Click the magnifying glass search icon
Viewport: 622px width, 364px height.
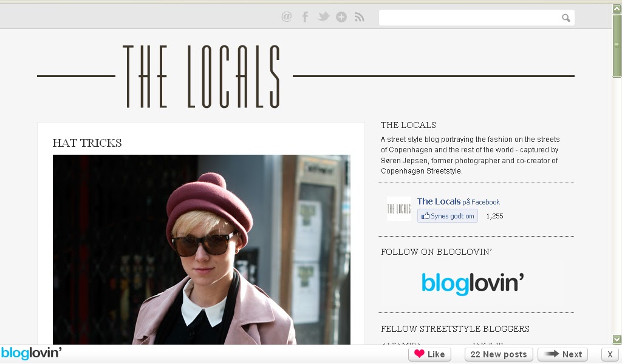click(566, 18)
